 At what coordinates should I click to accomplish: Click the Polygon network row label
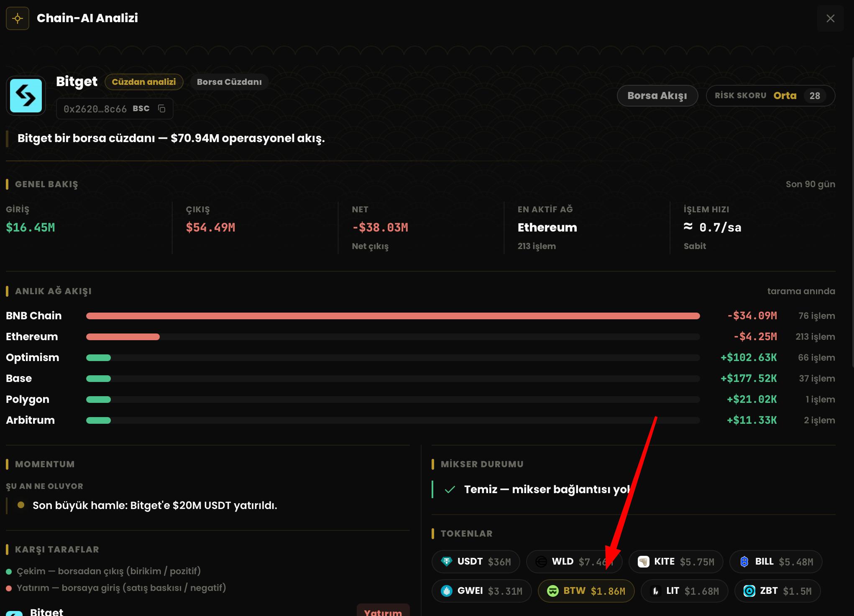28,400
